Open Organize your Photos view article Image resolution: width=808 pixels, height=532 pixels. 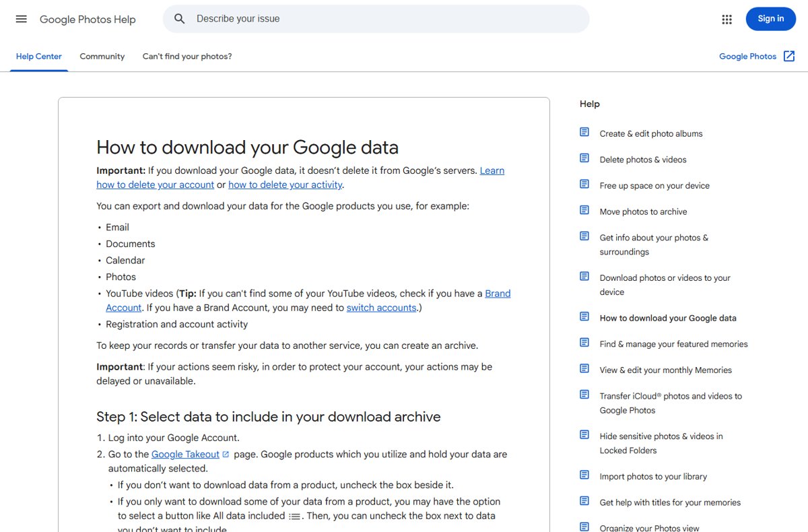pos(650,528)
